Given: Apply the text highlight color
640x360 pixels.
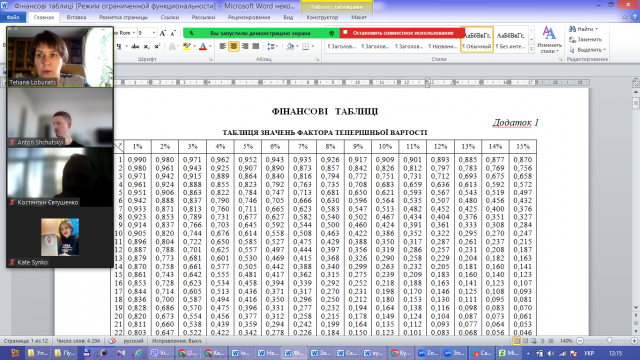Looking at the screenshot, I should 187,47.
